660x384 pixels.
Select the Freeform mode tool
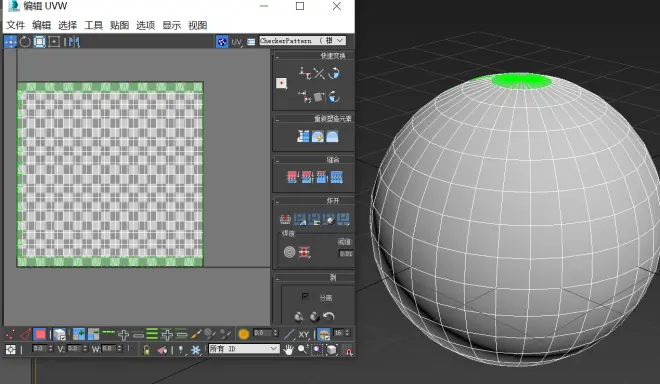click(x=54, y=42)
